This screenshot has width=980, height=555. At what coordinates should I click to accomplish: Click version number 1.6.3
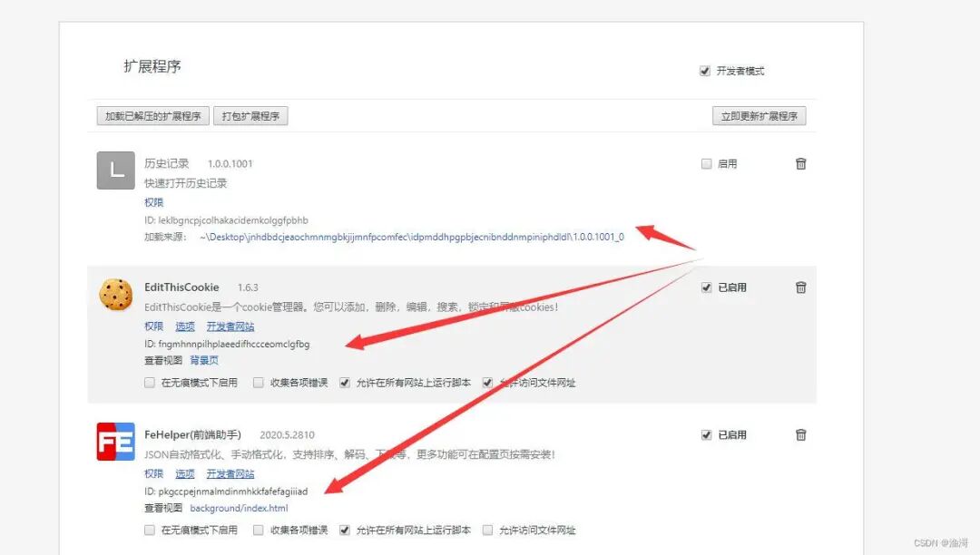click(248, 287)
